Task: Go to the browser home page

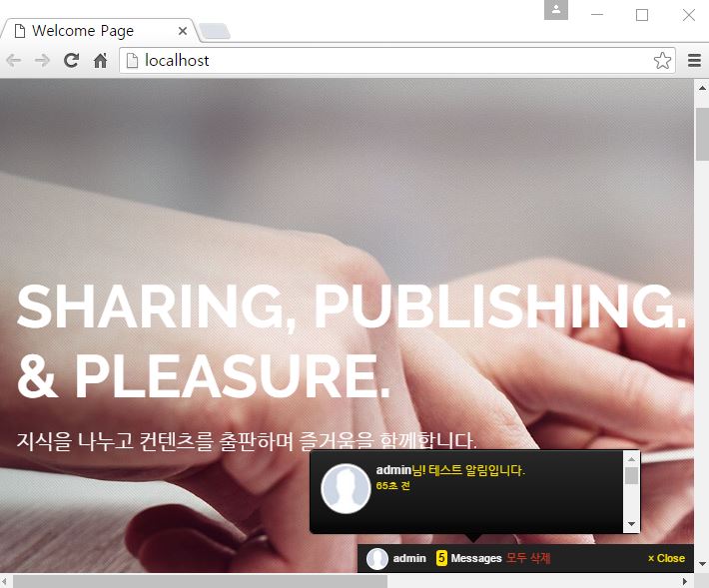Action: (100, 61)
